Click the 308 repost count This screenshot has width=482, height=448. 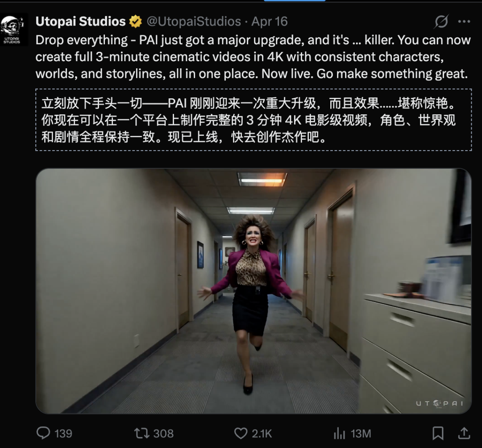[x=163, y=434]
